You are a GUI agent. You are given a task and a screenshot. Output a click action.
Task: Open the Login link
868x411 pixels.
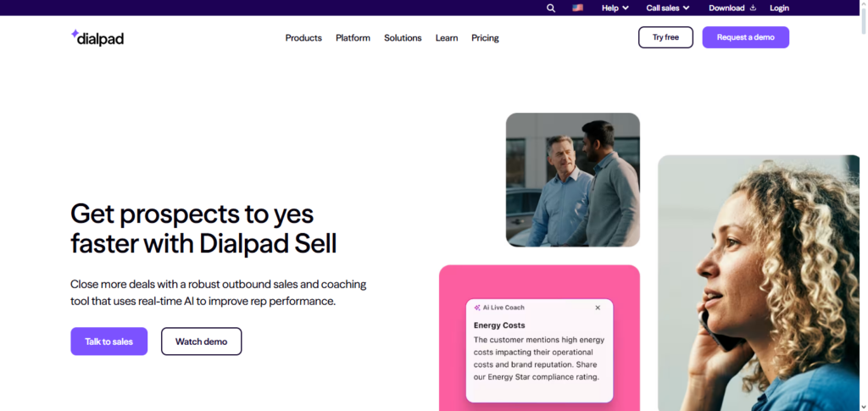point(779,8)
